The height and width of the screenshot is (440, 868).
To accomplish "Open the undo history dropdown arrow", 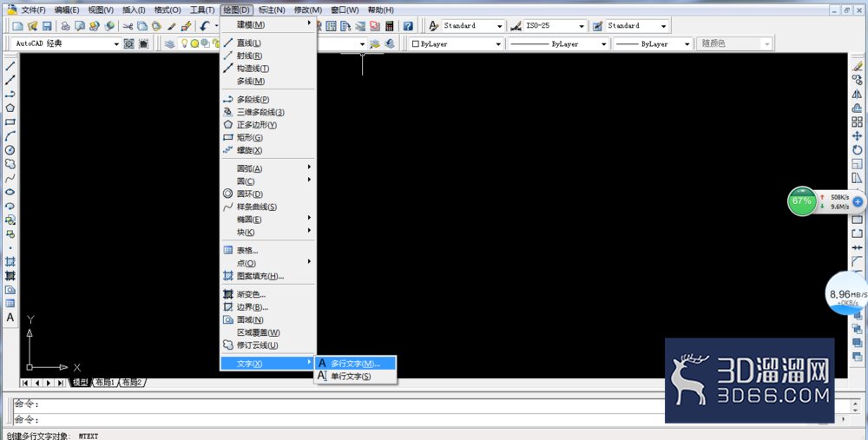I will (216, 26).
